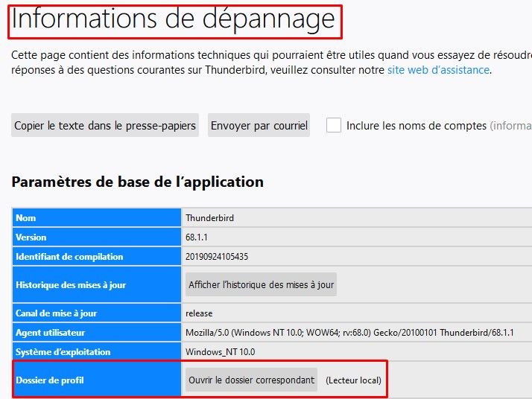Click 'Envoyer par courriel' button

pos(259,125)
